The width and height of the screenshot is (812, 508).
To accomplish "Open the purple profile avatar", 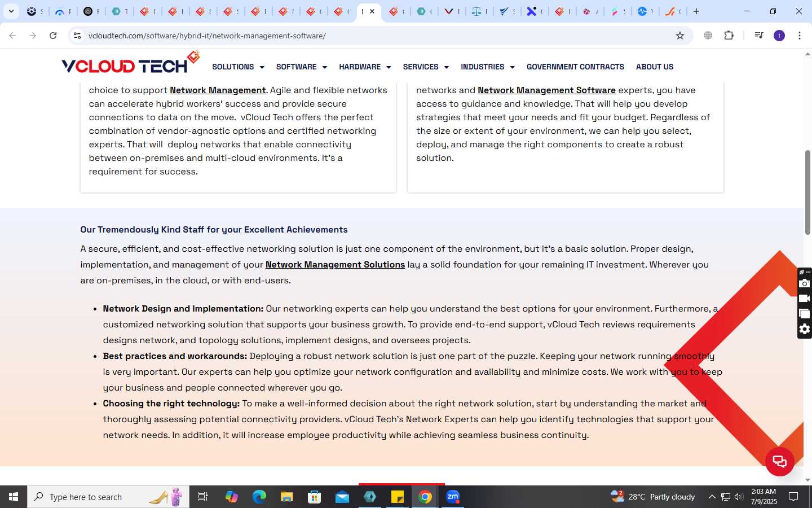I will click(779, 36).
